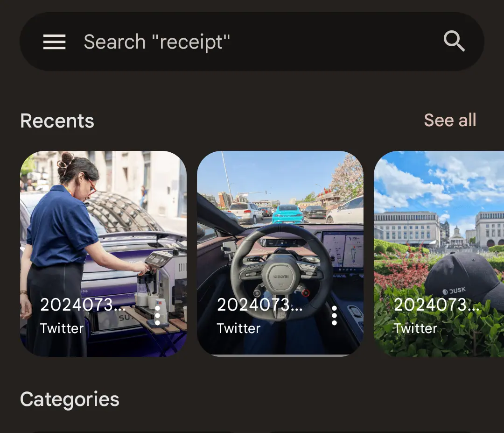Open more options on steering wheel card

(334, 316)
